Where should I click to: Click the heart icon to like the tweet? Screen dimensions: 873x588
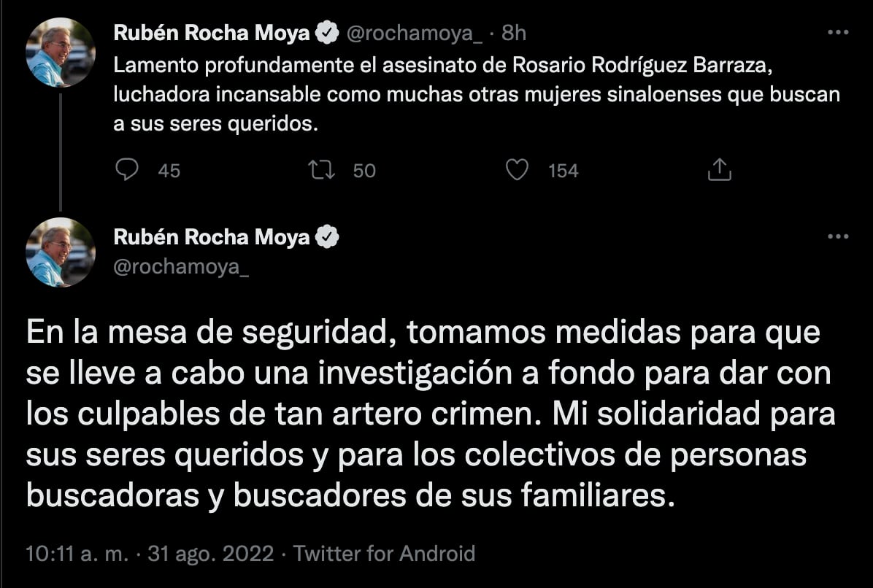pos(518,169)
